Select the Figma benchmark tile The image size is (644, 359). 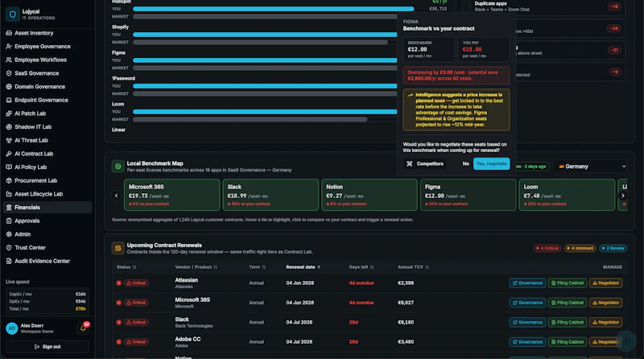(468, 195)
